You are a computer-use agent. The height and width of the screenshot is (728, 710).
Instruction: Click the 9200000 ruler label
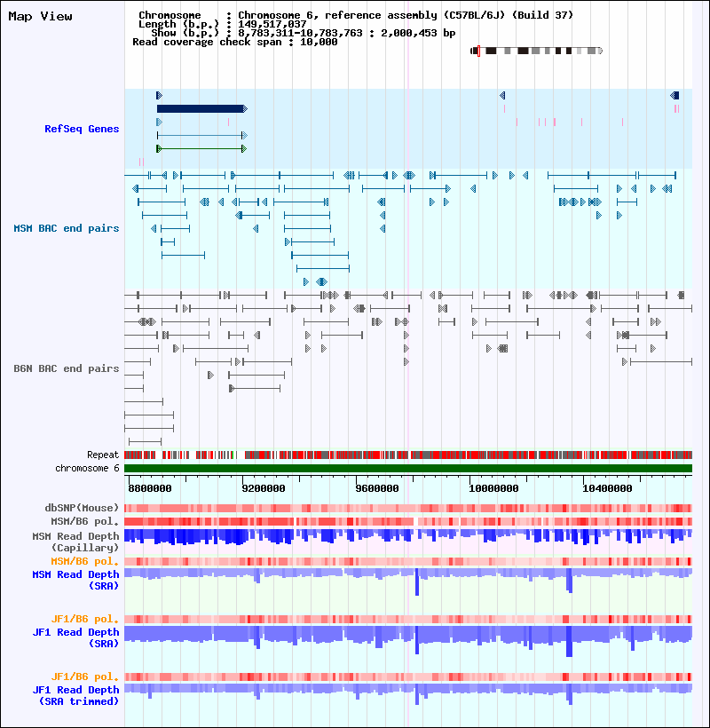click(264, 488)
